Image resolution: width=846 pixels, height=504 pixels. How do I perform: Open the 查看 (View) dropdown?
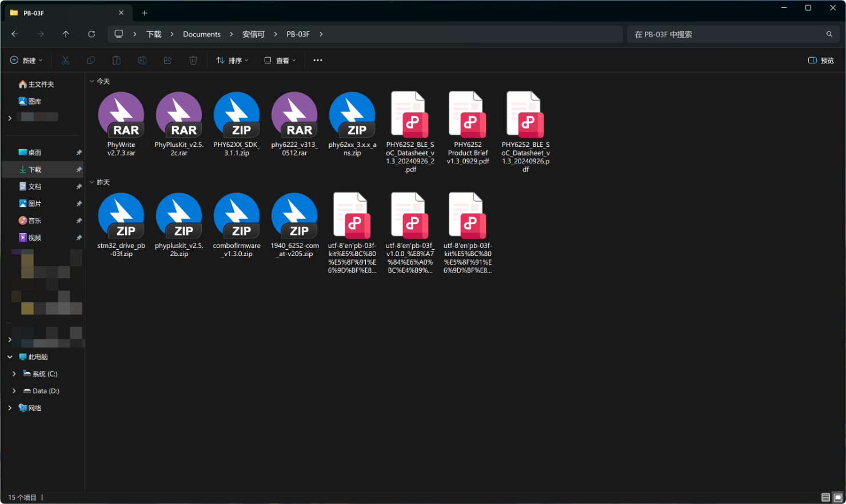280,60
